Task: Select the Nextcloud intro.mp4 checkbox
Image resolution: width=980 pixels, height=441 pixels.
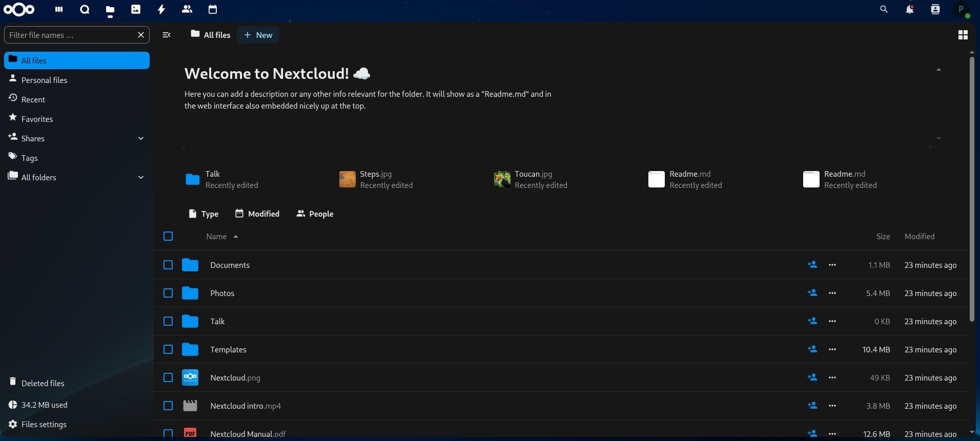Action: [168, 406]
